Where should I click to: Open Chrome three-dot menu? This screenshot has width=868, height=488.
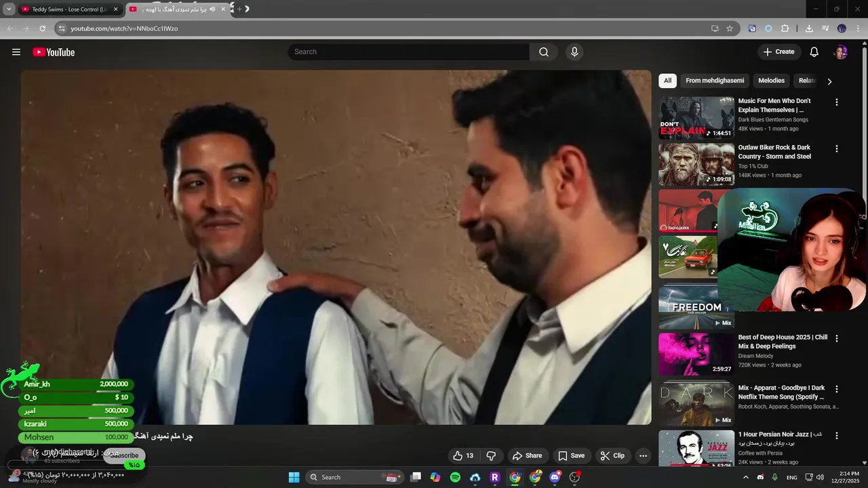[859, 28]
